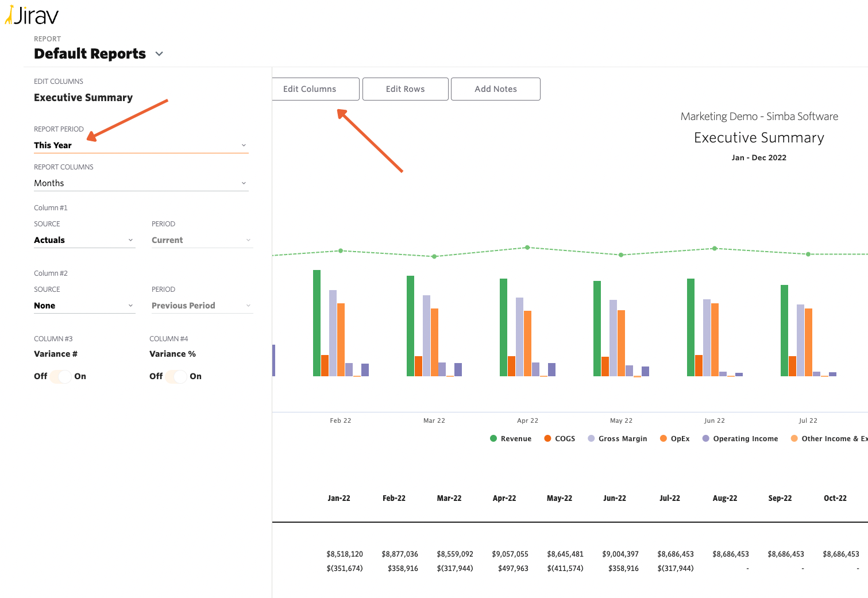
Task: Click the Edit Columns button
Action: coord(309,89)
